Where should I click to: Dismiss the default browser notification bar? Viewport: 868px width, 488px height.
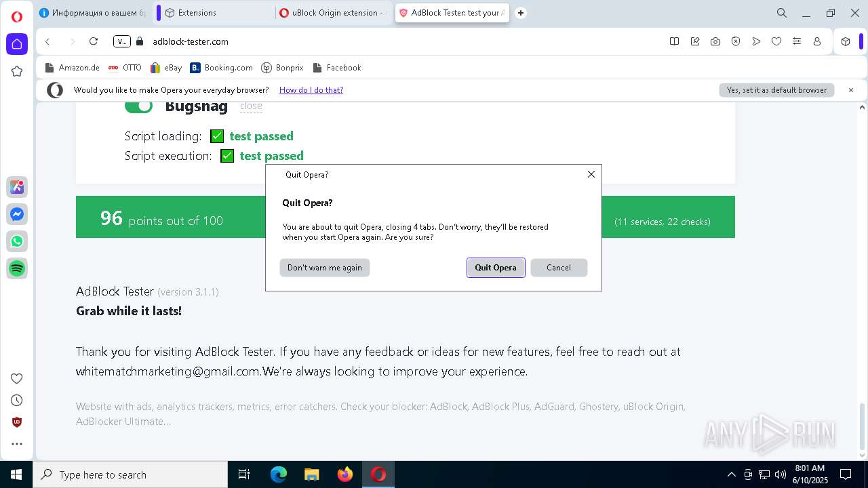click(x=851, y=90)
